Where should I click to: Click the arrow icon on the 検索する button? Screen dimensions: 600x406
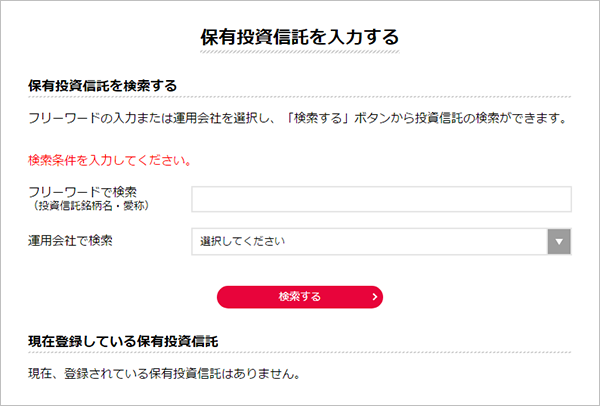click(x=373, y=297)
